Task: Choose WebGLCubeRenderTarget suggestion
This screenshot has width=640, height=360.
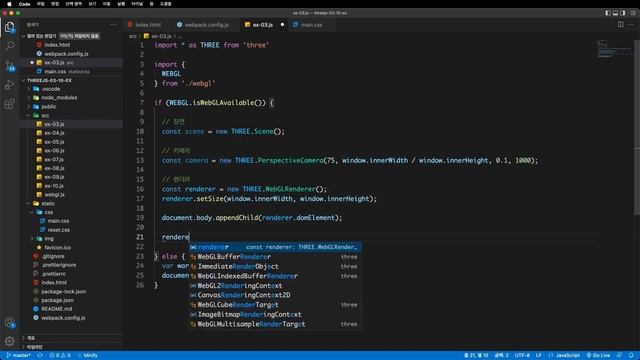Action: coord(275,305)
